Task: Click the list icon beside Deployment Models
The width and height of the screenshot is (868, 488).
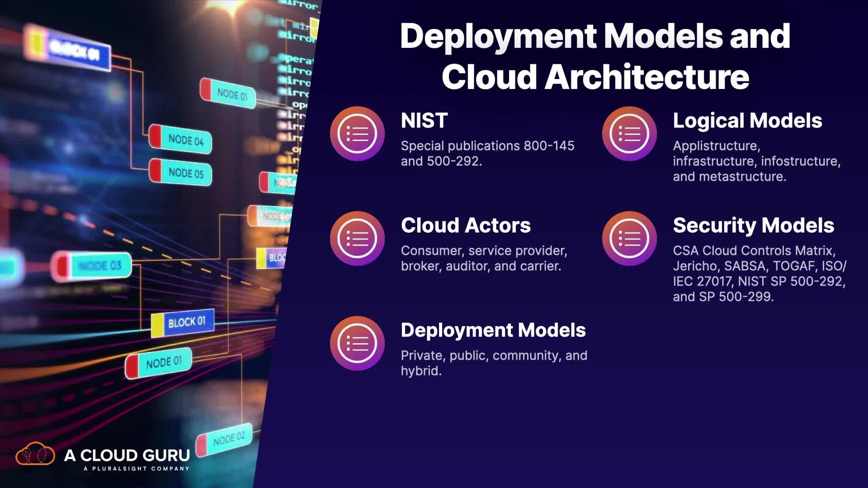Action: pos(357,343)
